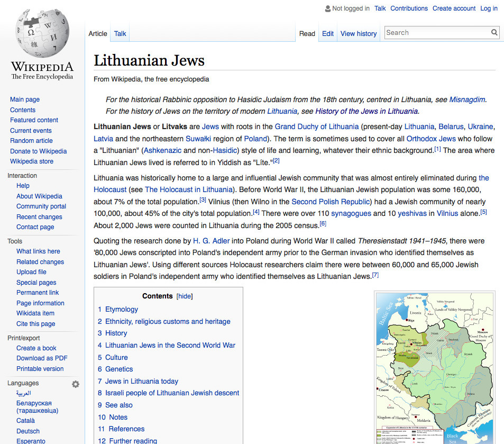Open the Genetics entry in Contents
Image resolution: width=504 pixels, height=444 pixels.
119,369
